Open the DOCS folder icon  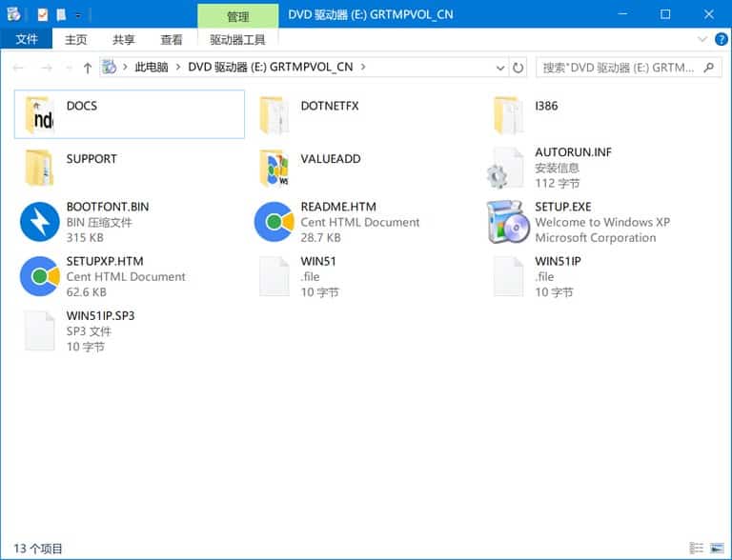(40, 115)
